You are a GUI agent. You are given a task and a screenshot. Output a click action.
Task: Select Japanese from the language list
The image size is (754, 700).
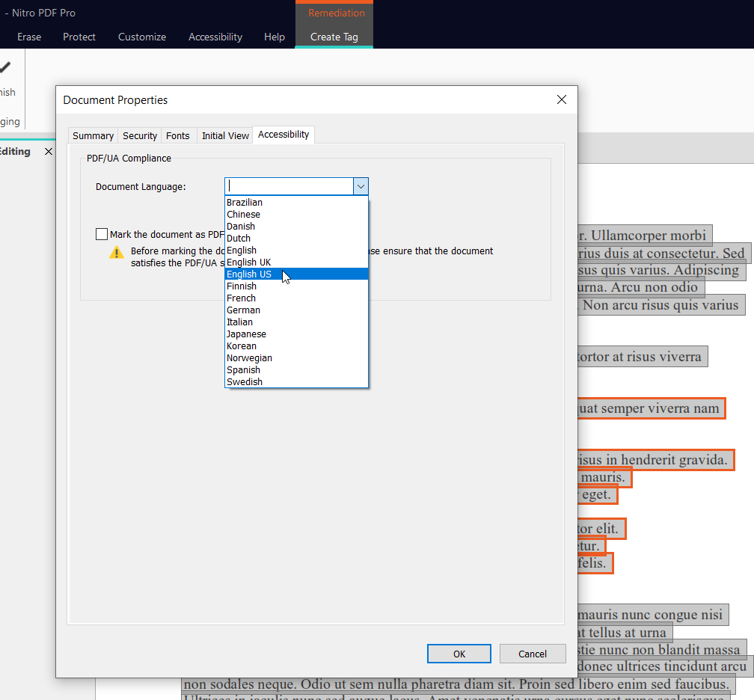[x=246, y=334]
